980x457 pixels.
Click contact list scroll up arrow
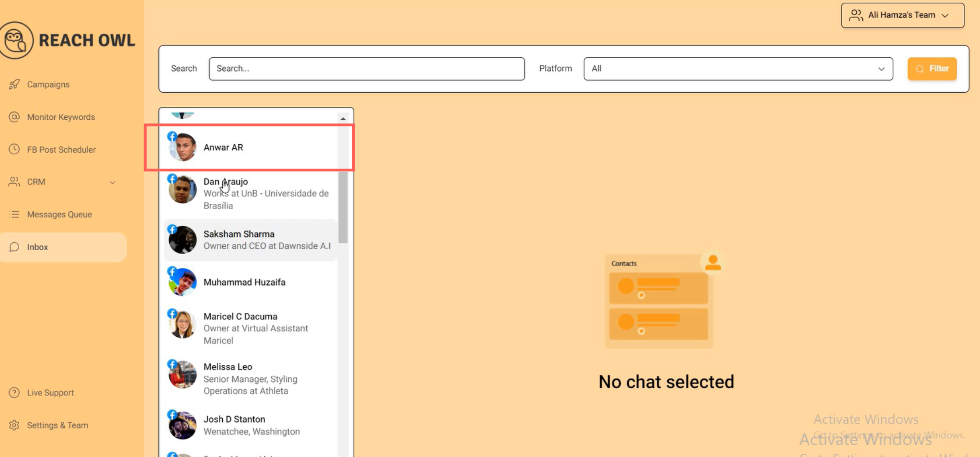343,119
